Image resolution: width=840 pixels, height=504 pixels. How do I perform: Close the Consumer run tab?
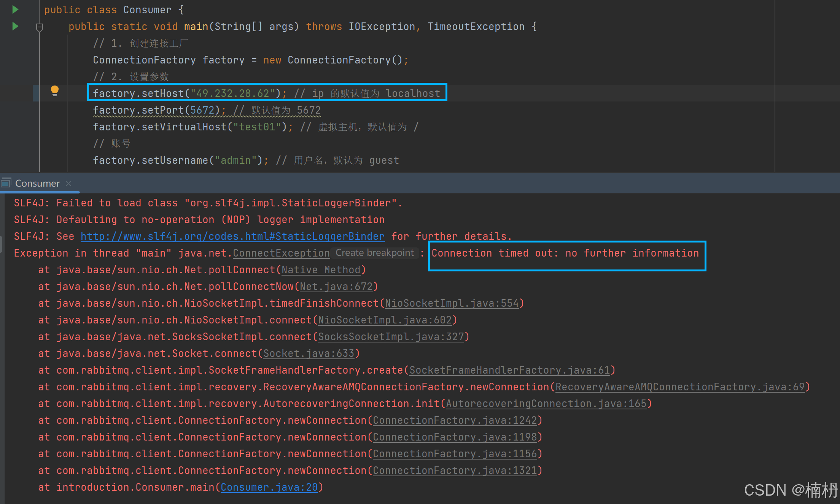point(68,183)
